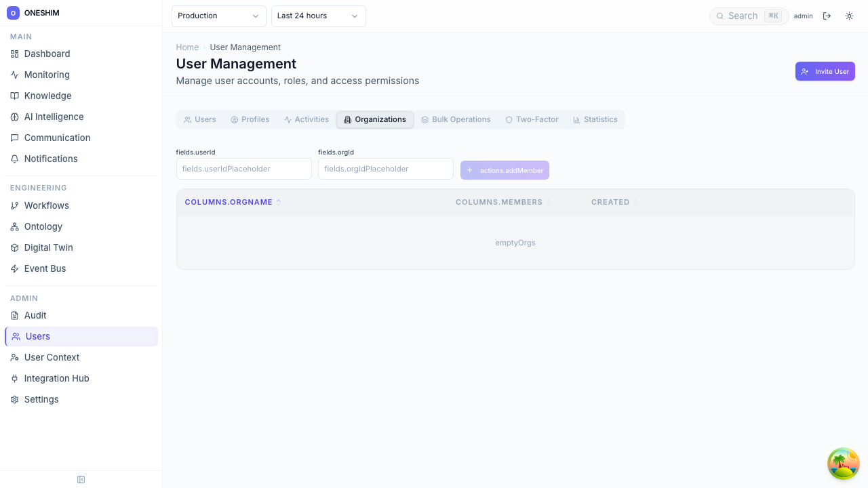Viewport: 868px width, 488px height.
Task: Switch to the Bulk Operations tab
Action: [455, 119]
